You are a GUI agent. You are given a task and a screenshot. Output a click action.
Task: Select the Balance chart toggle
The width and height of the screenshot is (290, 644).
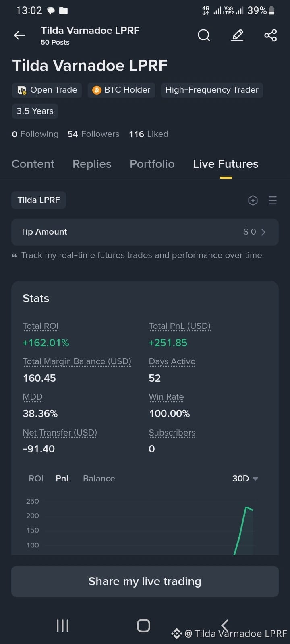point(99,479)
